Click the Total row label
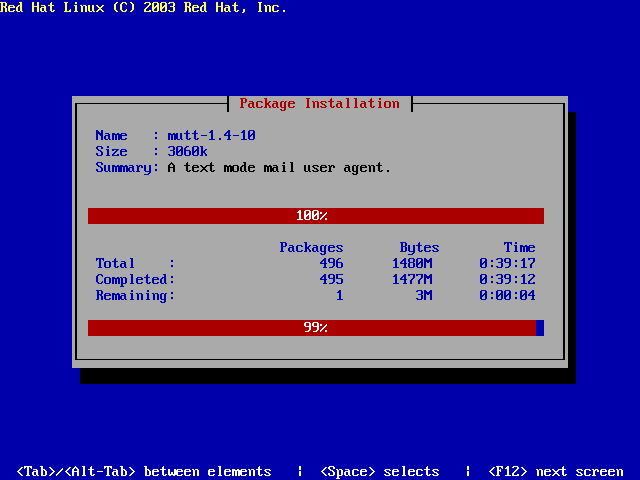 click(x=115, y=263)
